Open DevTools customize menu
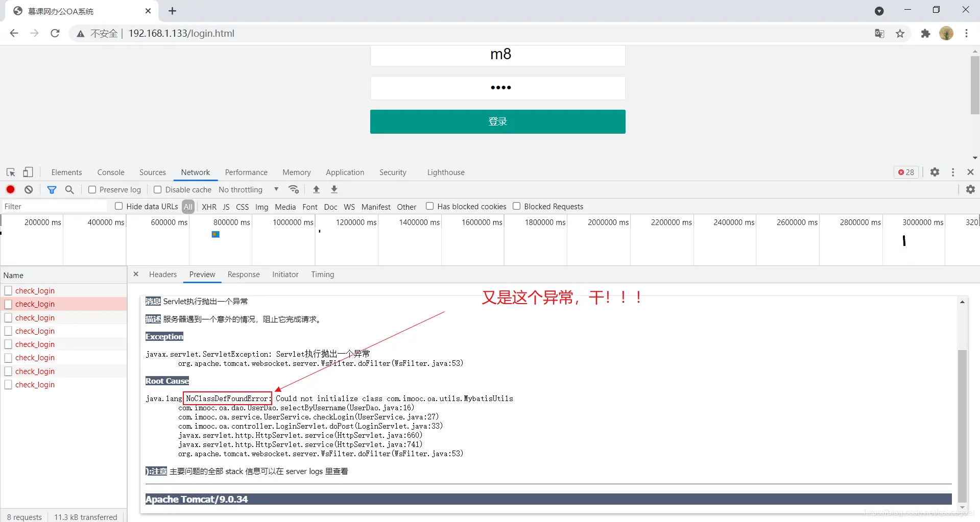Image resolution: width=980 pixels, height=522 pixels. [953, 172]
